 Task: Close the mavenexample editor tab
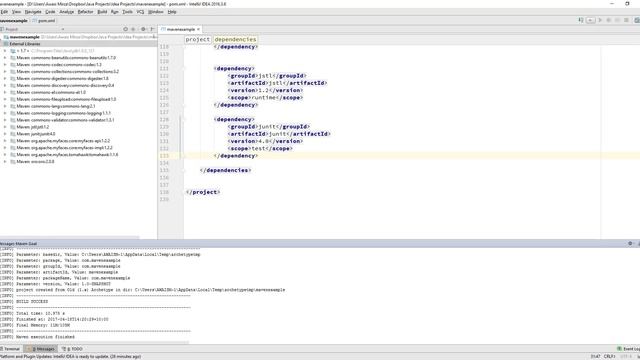198,29
